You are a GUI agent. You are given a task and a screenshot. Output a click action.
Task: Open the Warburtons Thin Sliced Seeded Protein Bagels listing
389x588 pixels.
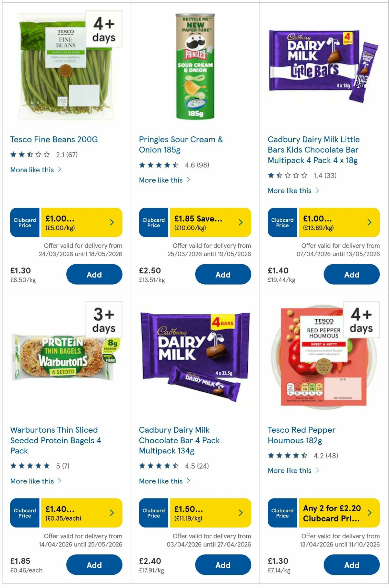tap(56, 440)
